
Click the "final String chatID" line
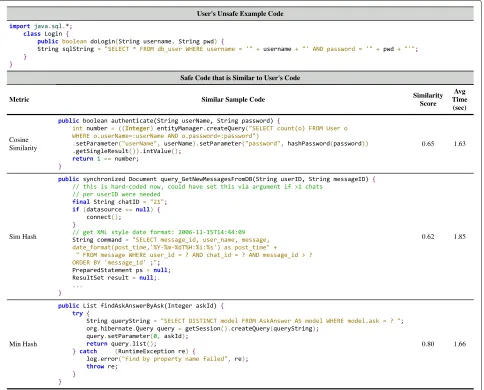[120, 202]
